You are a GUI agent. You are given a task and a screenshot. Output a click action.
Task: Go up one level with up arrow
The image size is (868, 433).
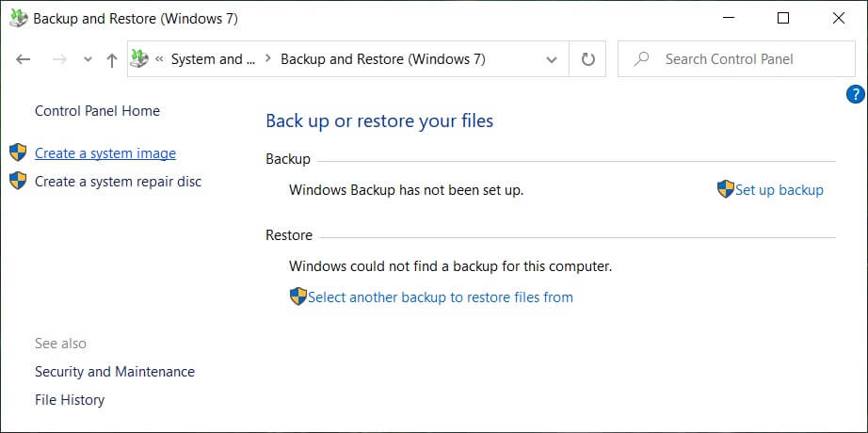112,60
